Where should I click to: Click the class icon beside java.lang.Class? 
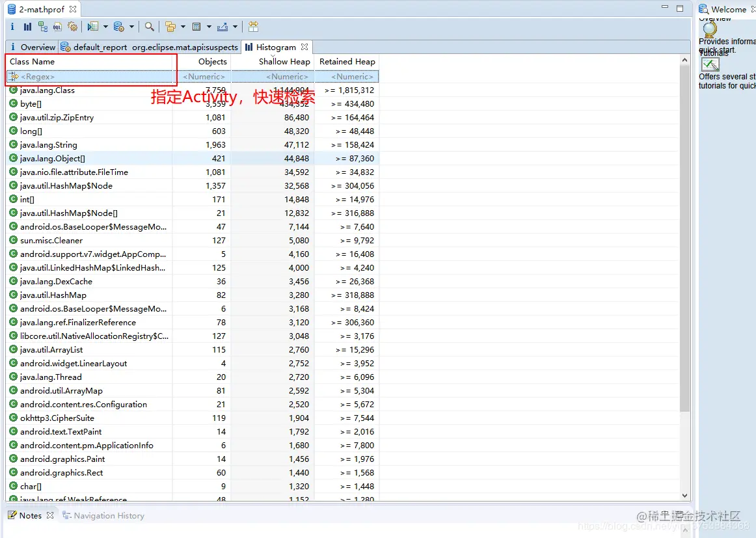(14, 90)
